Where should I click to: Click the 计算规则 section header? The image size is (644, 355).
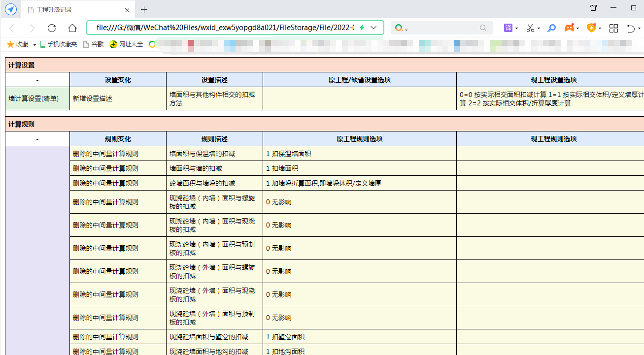pyautogui.click(x=324, y=124)
